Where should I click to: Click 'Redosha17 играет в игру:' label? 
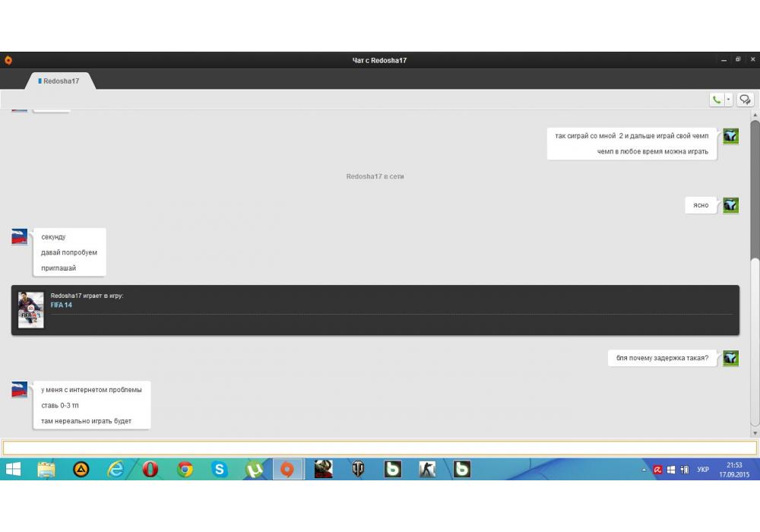(87, 296)
